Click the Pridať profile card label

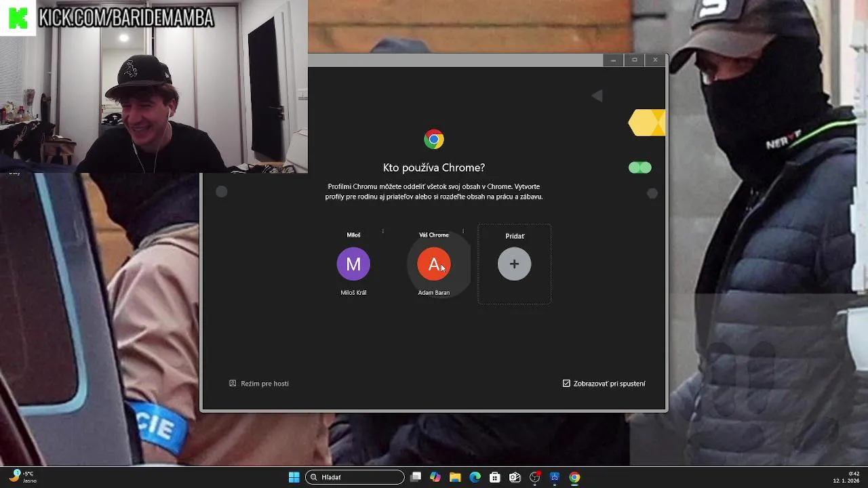515,236
